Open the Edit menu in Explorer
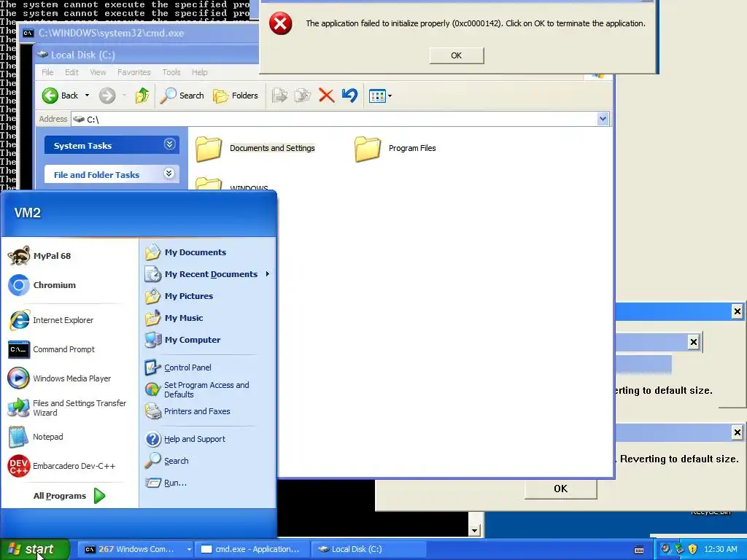Viewport: 747px width, 560px height. tap(72, 72)
